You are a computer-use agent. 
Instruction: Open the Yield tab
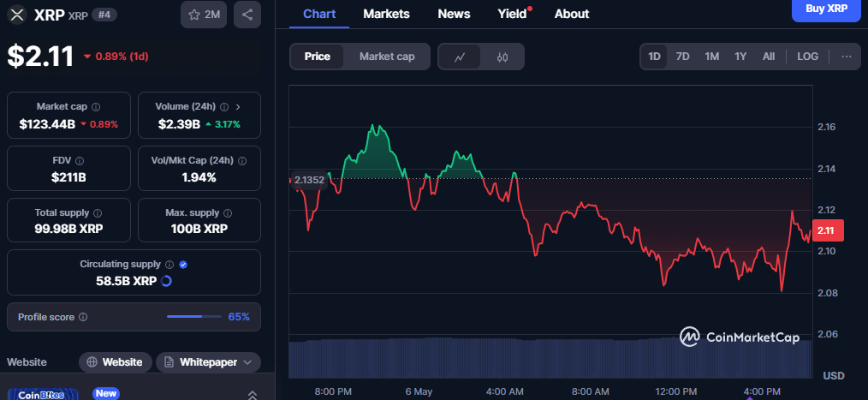coord(512,14)
